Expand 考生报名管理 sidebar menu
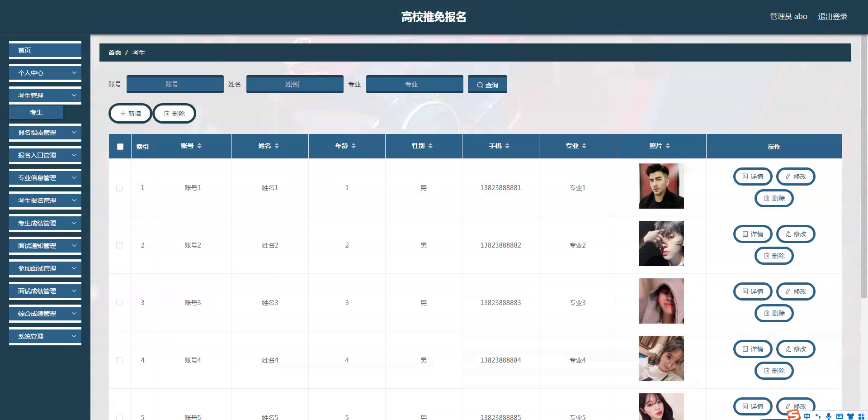 pyautogui.click(x=45, y=200)
